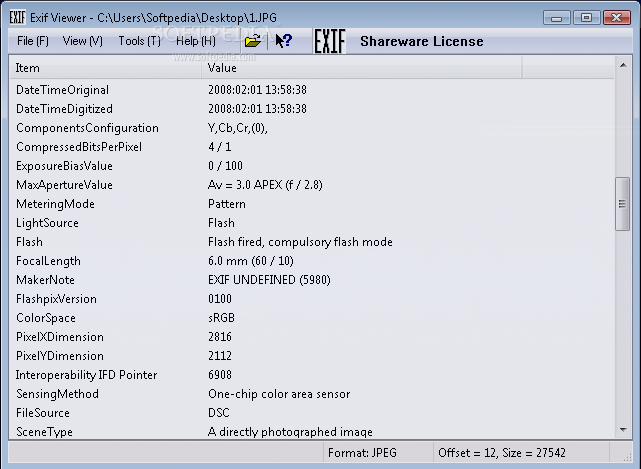Sort by the Item column header
This screenshot has width=641, height=469.
click(105, 68)
